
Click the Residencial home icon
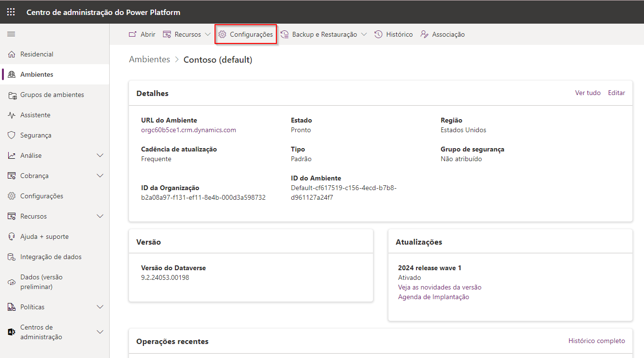click(12, 55)
